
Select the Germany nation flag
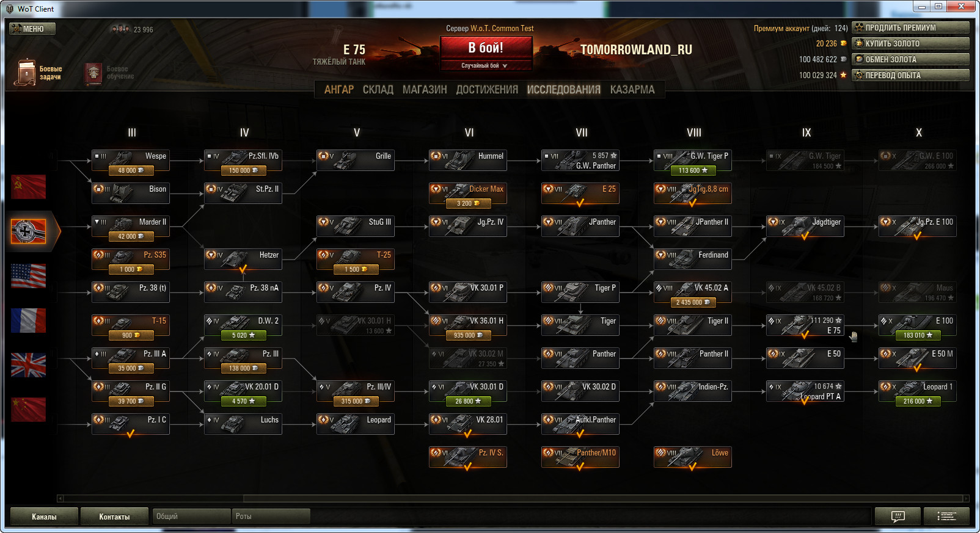click(28, 231)
